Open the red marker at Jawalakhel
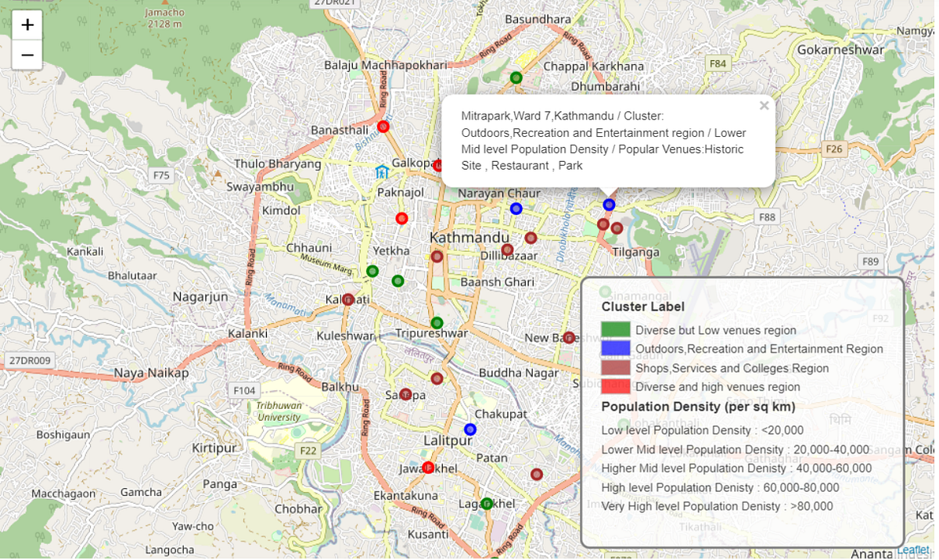Image resolution: width=939 pixels, height=560 pixels. pos(427,467)
